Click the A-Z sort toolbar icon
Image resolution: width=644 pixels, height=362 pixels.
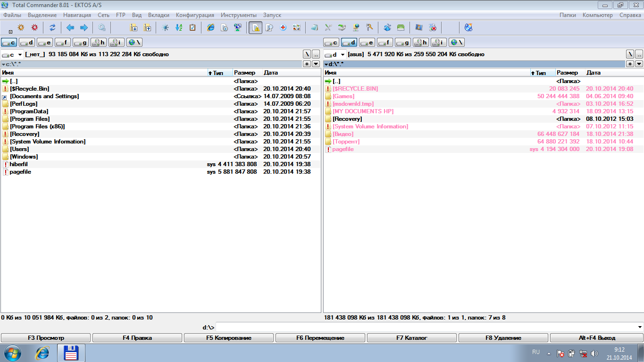[179, 27]
